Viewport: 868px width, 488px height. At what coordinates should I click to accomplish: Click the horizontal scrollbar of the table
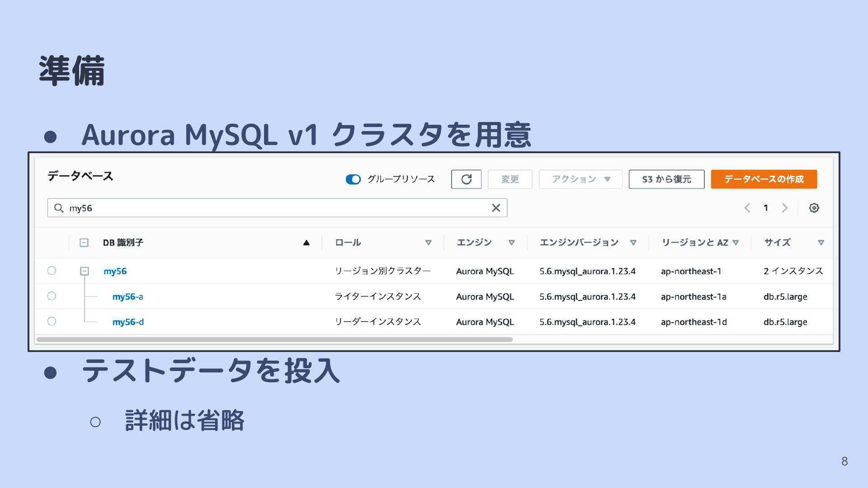(274, 339)
